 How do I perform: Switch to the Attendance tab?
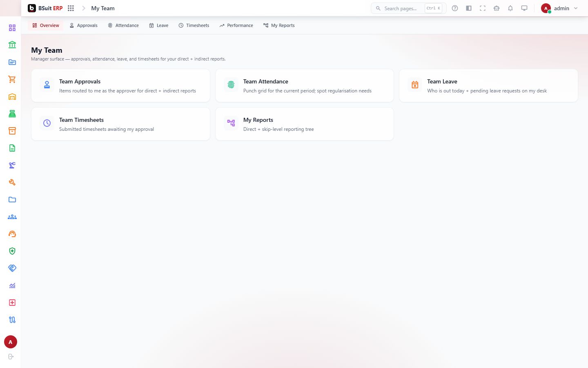[x=123, y=25]
